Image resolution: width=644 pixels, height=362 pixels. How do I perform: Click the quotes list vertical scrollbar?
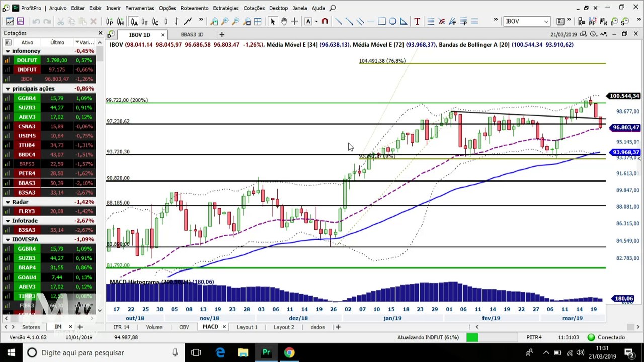[x=100, y=176]
